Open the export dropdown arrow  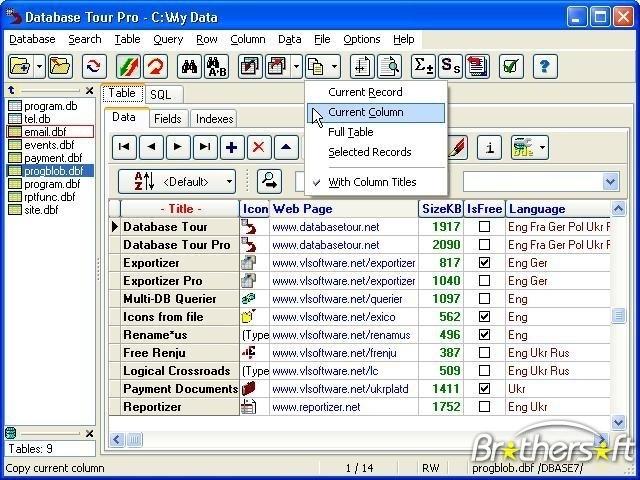[x=297, y=66]
